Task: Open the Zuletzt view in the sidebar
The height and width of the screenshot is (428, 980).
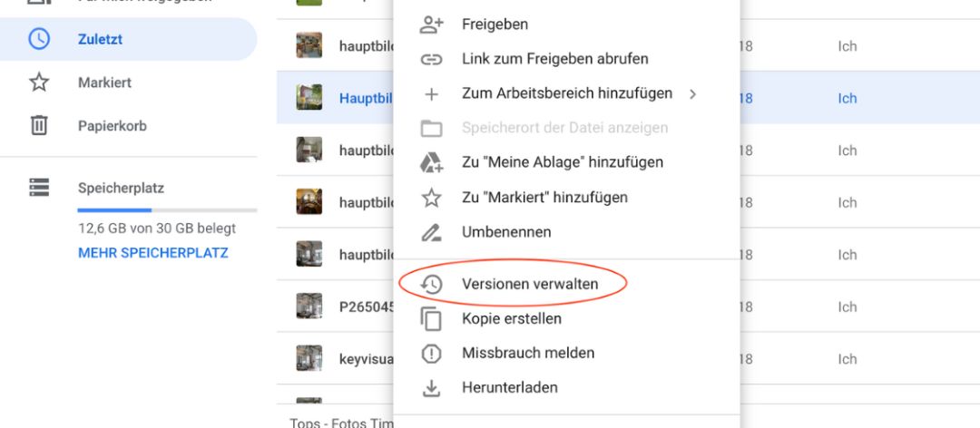Action: tap(128, 39)
